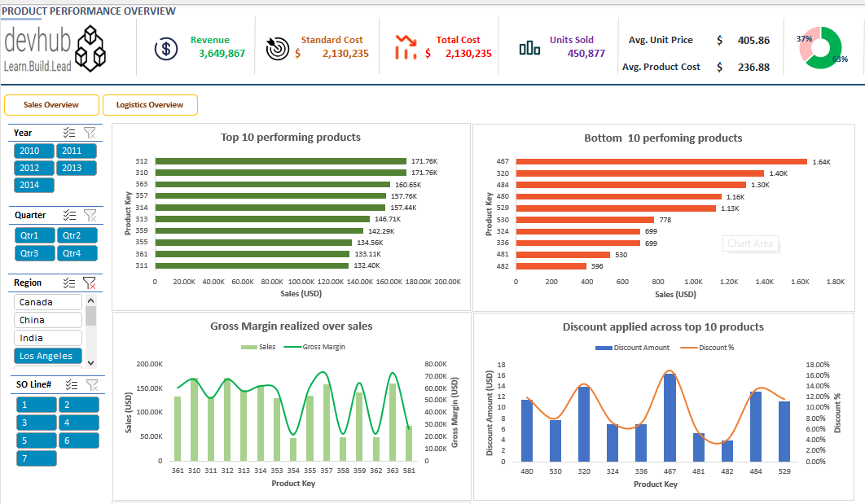Click data label 171.76K for product 310

[424, 173]
